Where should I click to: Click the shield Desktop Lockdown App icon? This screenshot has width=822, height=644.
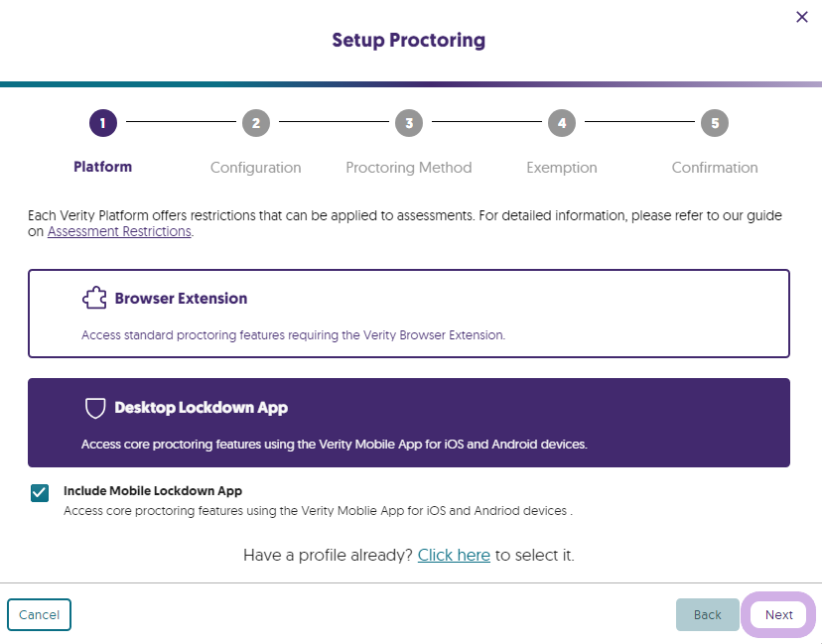click(x=94, y=406)
